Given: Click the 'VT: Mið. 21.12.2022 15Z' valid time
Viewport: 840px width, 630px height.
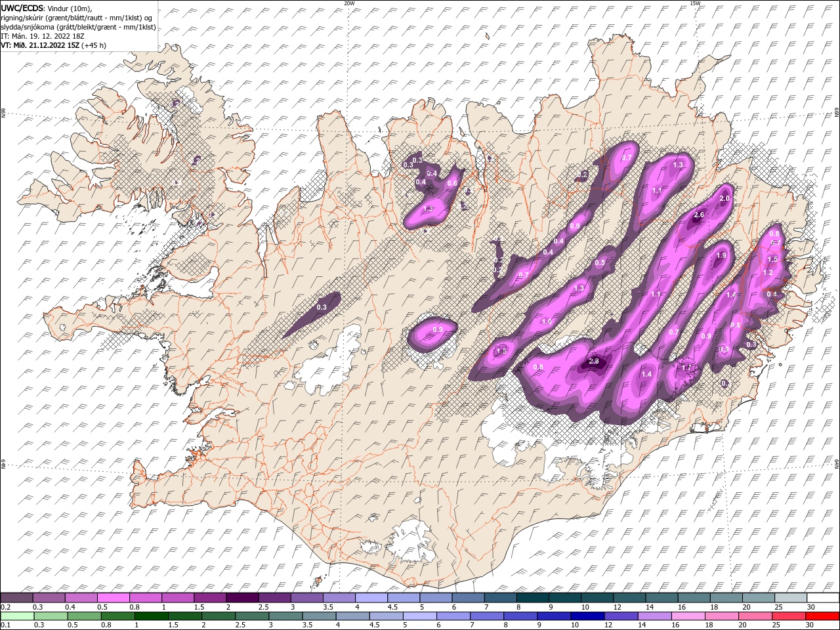Looking at the screenshot, I should coord(40,45).
